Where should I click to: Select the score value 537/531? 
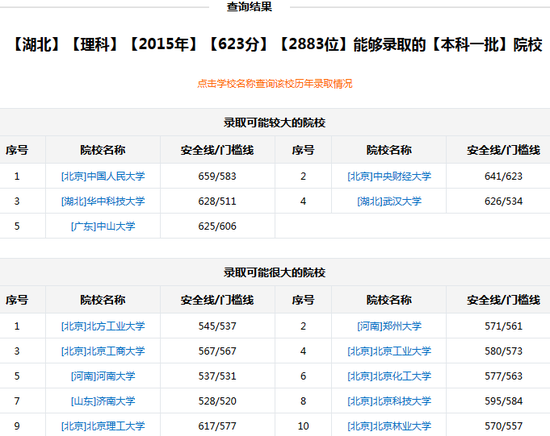pos(217,376)
